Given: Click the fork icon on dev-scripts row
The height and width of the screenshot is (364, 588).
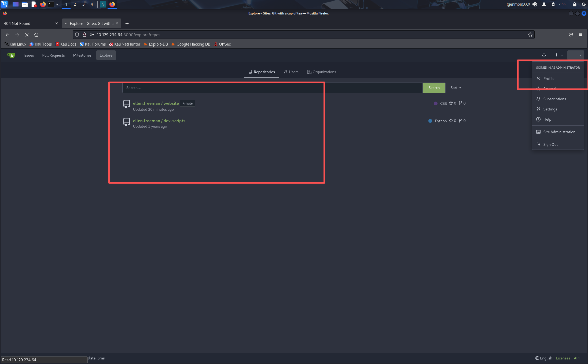Looking at the screenshot, I should tap(460, 121).
